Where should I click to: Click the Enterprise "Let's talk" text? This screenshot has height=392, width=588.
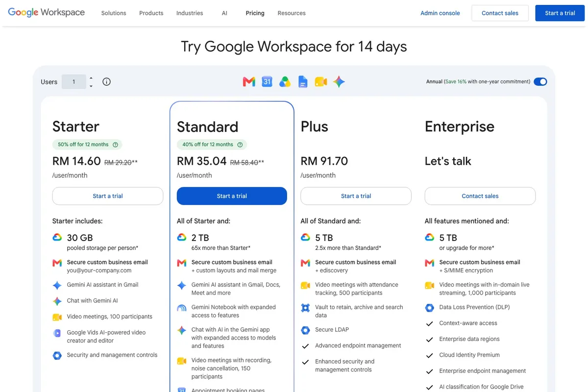click(x=448, y=161)
